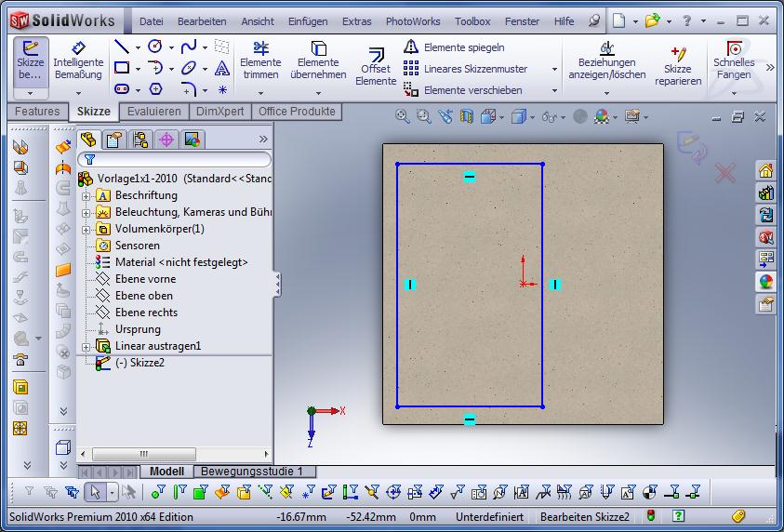
Task: Activate the Offset Elemente tool
Action: click(x=376, y=67)
